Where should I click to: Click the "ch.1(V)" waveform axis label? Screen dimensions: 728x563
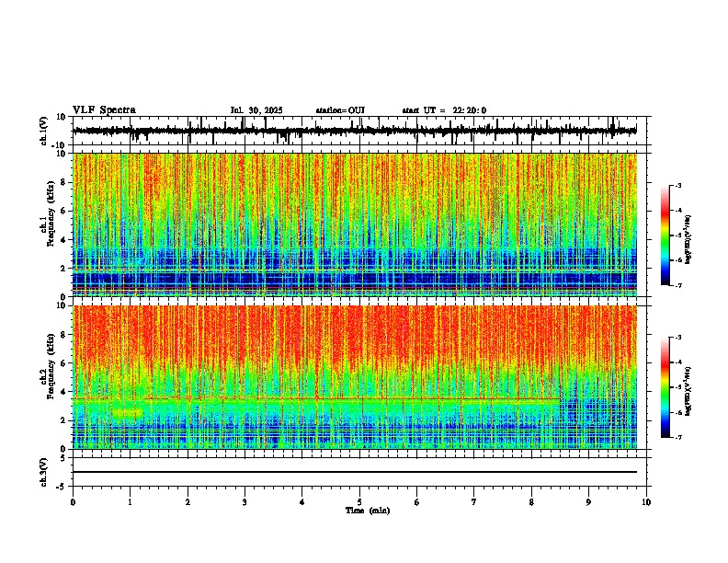click(x=44, y=131)
